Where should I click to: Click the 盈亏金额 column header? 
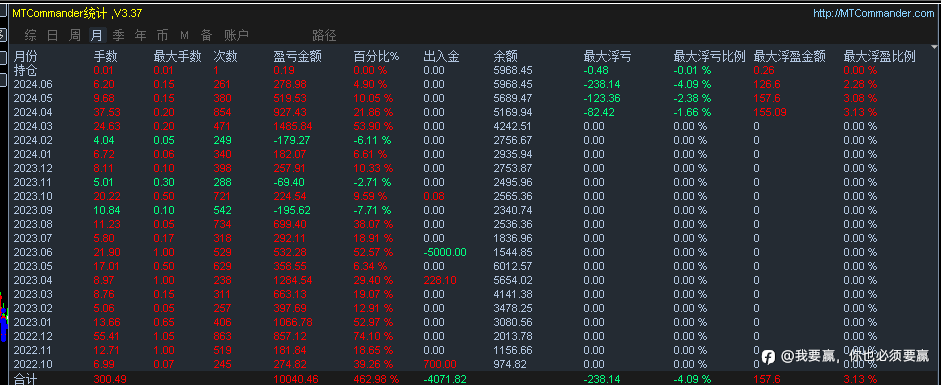click(x=298, y=56)
